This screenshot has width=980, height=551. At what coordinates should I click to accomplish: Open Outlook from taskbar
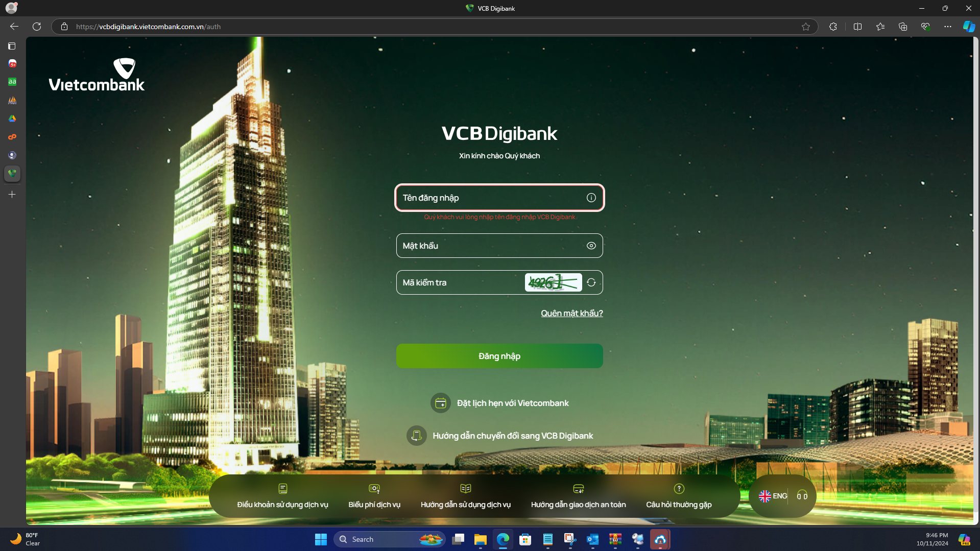coord(593,539)
